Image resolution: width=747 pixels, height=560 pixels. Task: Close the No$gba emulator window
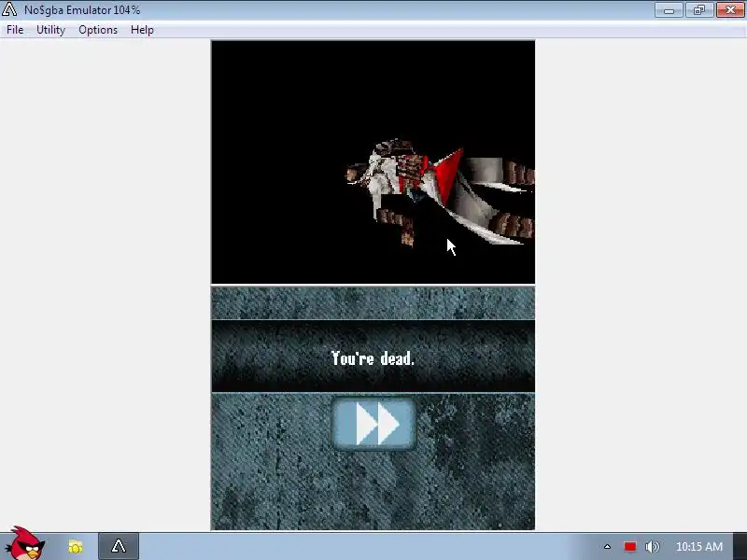pyautogui.click(x=730, y=10)
